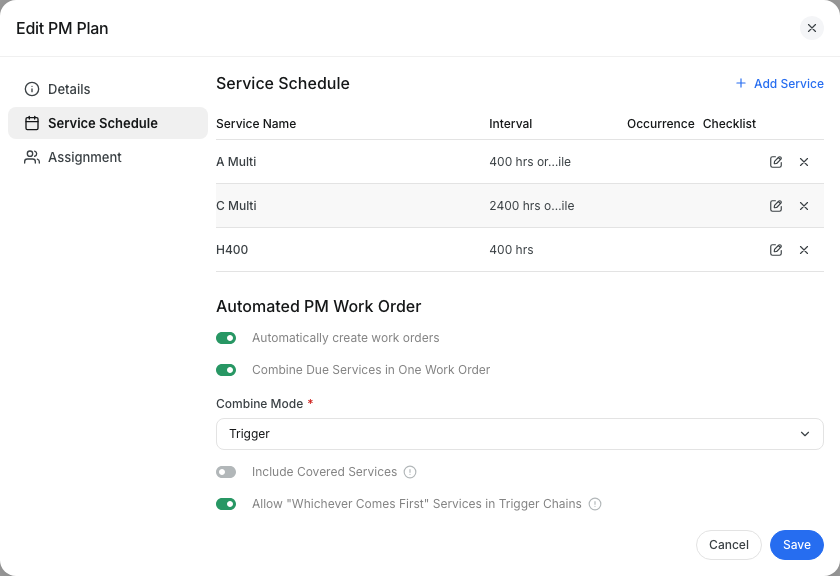
Task: Click the '2400 hrs o...ile' interval
Action: click(531, 206)
